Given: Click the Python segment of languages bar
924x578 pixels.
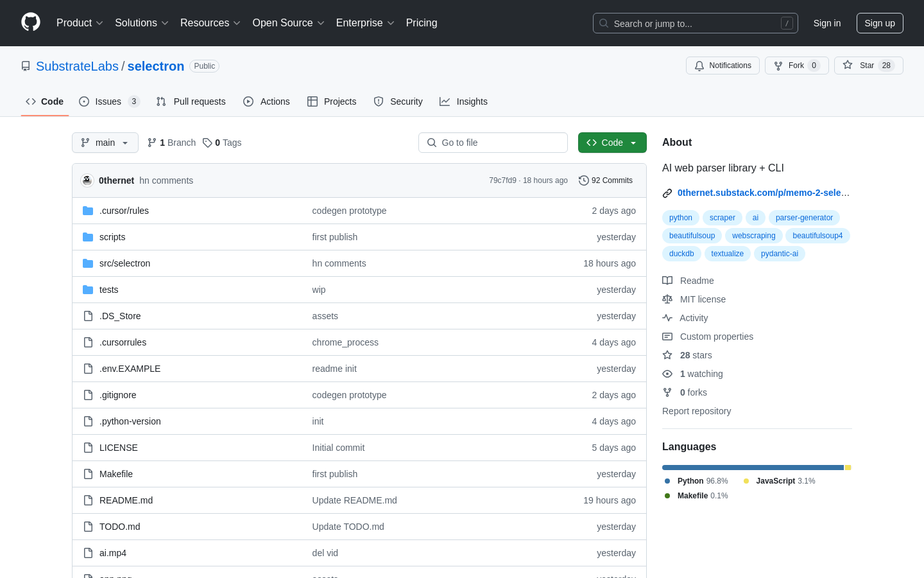Looking at the screenshot, I should point(753,468).
